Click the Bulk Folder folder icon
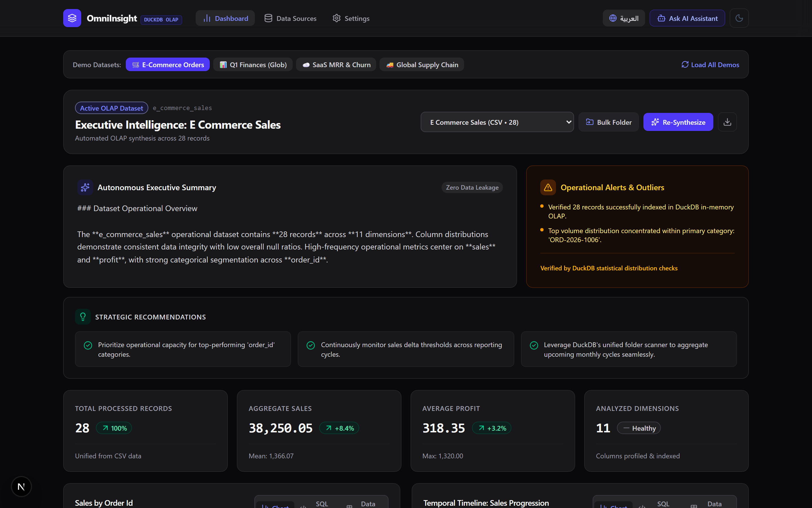812x508 pixels. pyautogui.click(x=590, y=122)
